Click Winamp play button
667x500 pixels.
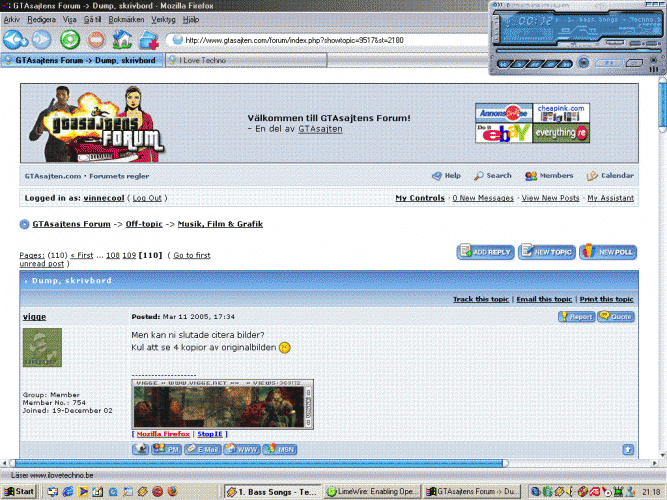pyautogui.click(x=519, y=64)
